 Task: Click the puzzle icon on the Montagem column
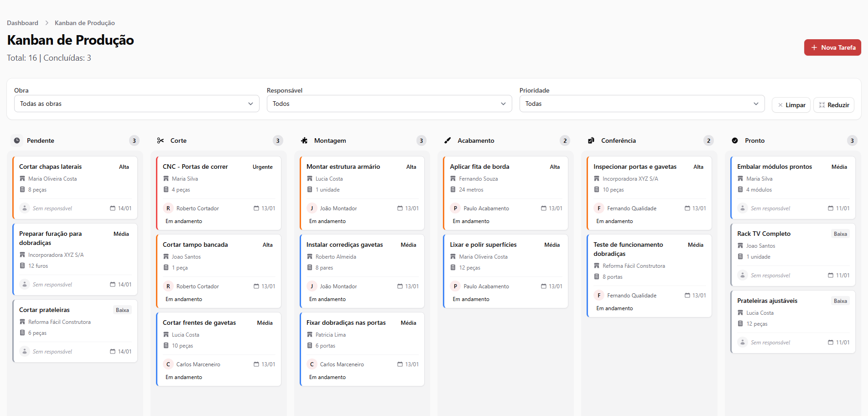point(304,140)
